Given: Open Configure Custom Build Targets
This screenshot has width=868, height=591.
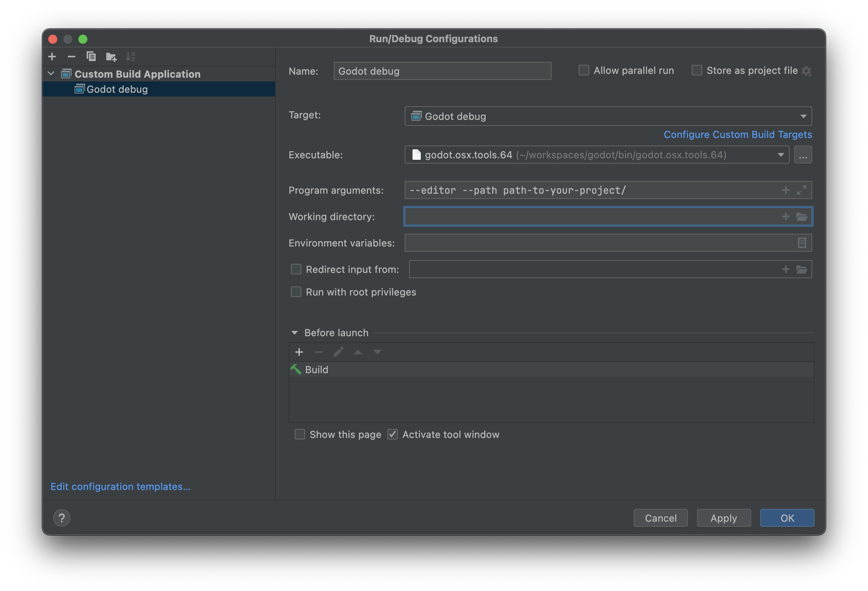Looking at the screenshot, I should tap(737, 134).
